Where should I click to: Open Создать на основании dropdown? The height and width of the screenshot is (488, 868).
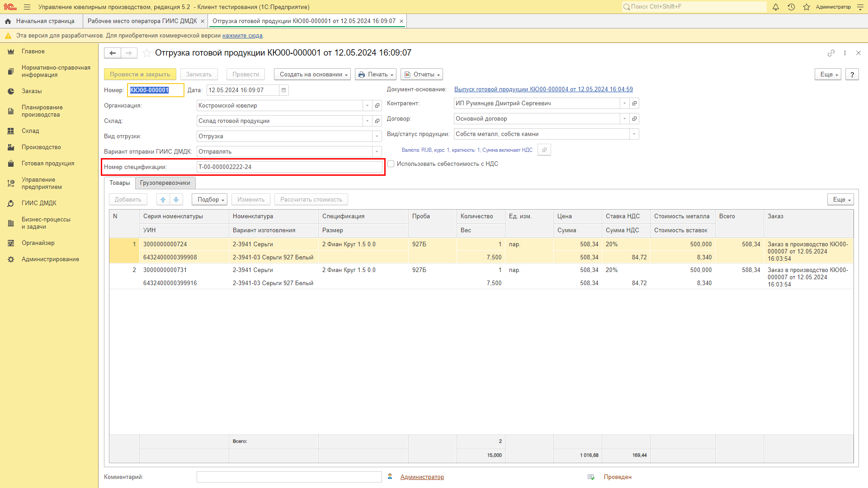click(312, 75)
